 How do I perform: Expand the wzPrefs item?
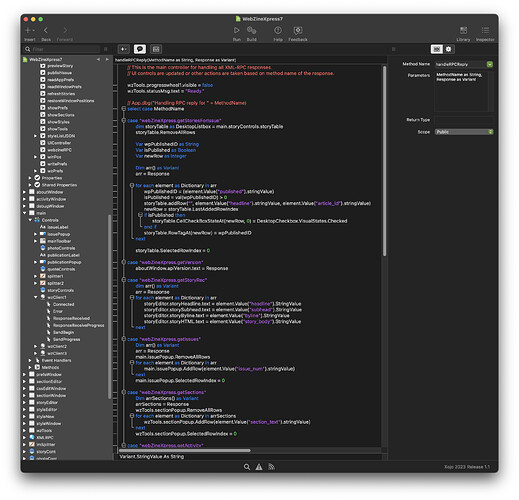pyautogui.click(x=35, y=171)
